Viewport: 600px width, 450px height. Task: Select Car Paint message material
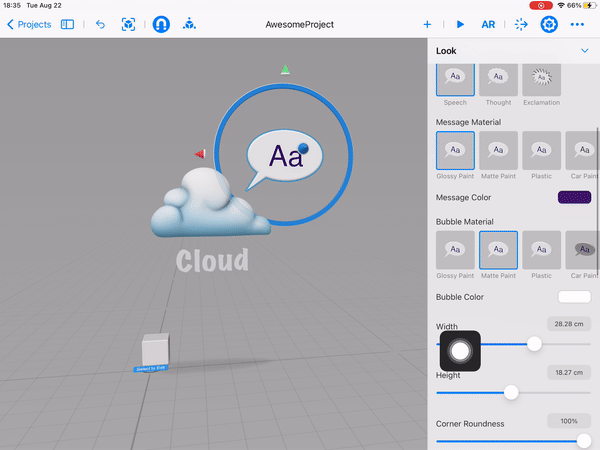pos(582,150)
